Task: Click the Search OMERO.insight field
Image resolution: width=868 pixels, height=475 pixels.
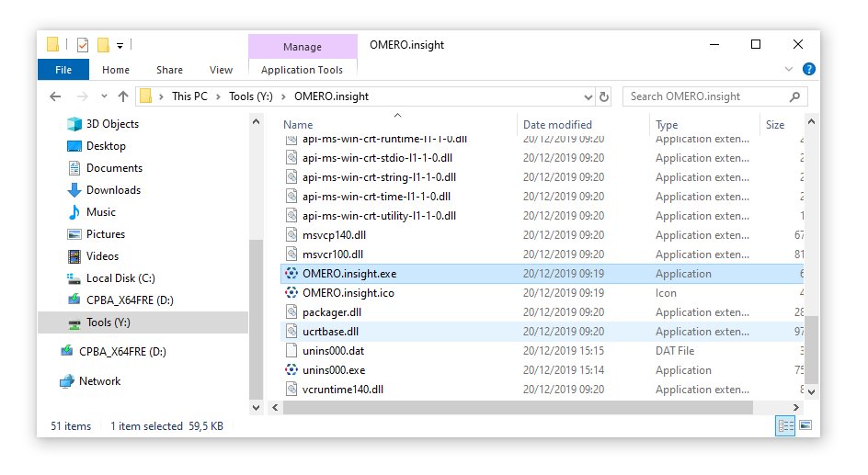Action: pos(703,96)
